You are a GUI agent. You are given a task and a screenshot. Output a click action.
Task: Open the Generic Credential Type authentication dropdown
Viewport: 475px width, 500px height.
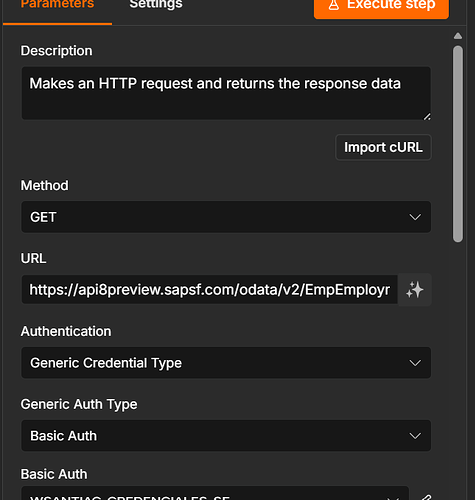coord(226,363)
